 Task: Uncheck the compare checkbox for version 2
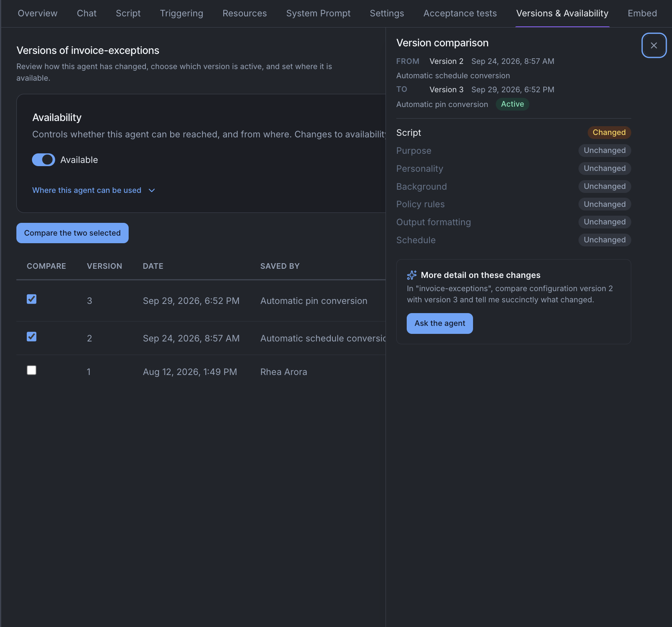(32, 337)
